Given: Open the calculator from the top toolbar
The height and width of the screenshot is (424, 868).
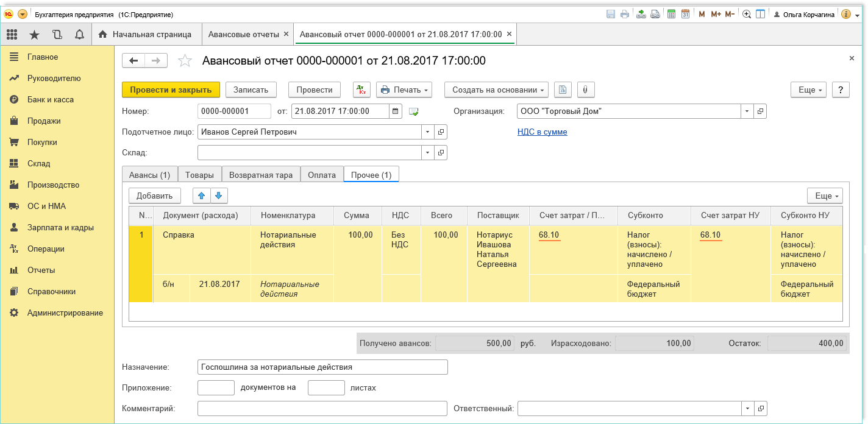Looking at the screenshot, I should [672, 14].
